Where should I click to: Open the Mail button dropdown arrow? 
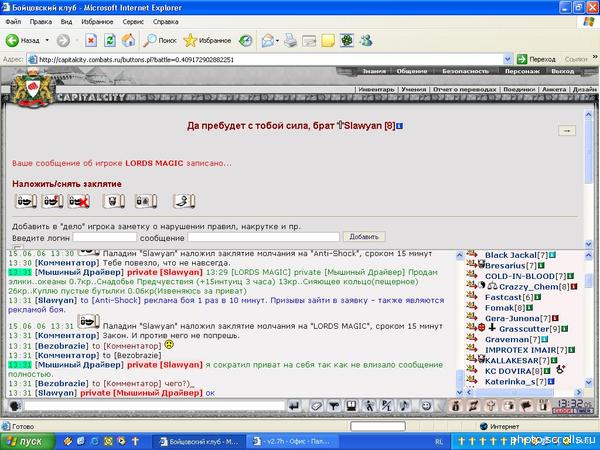point(277,40)
